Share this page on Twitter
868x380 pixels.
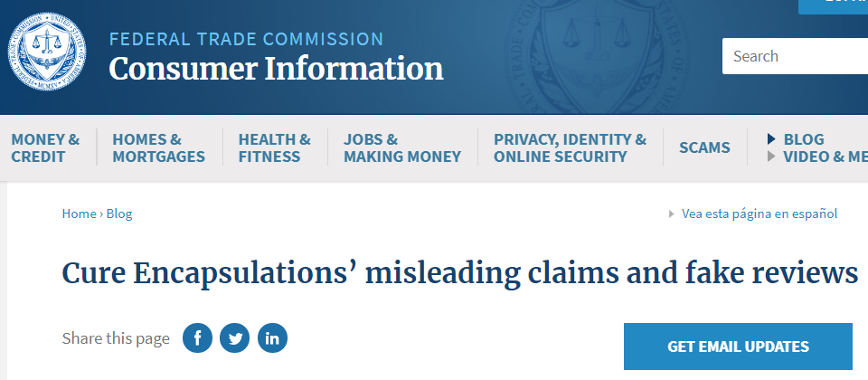click(x=235, y=338)
